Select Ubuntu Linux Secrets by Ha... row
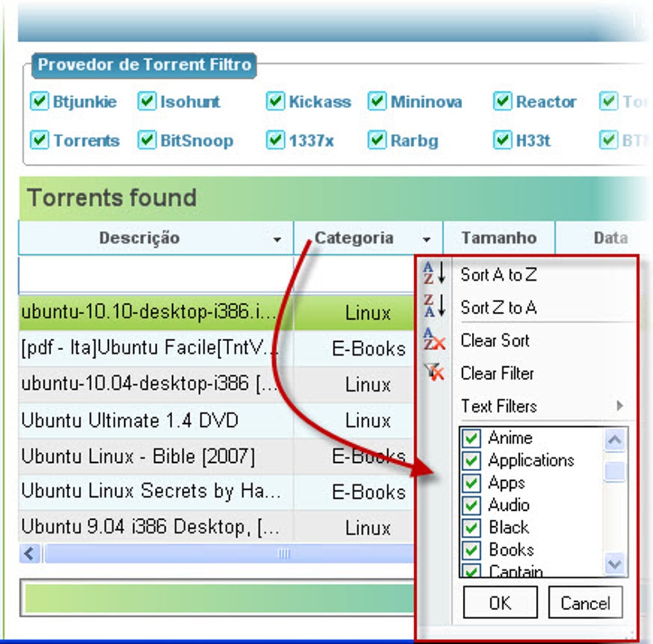 pyautogui.click(x=216, y=492)
